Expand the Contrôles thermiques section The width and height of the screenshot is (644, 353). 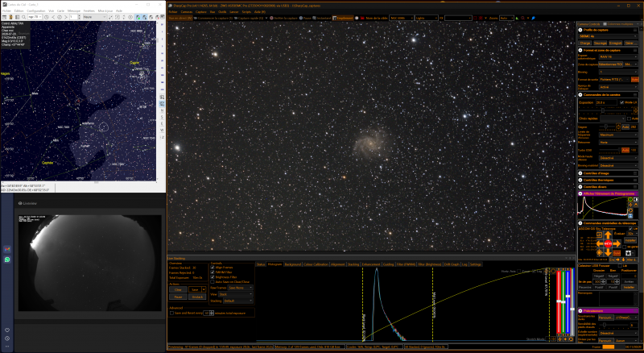coord(580,181)
